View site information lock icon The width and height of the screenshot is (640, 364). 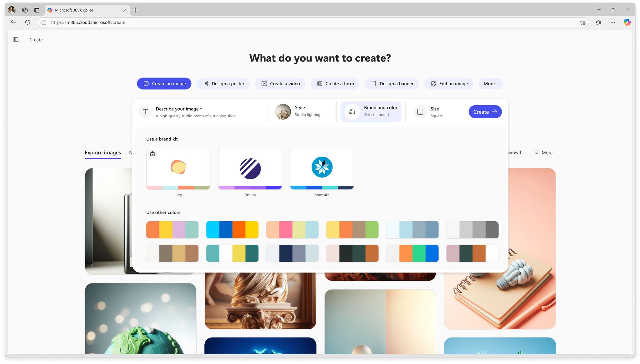pos(44,22)
